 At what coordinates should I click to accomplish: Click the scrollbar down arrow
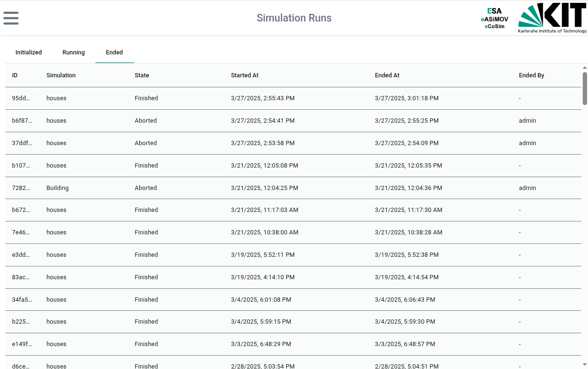click(x=585, y=364)
